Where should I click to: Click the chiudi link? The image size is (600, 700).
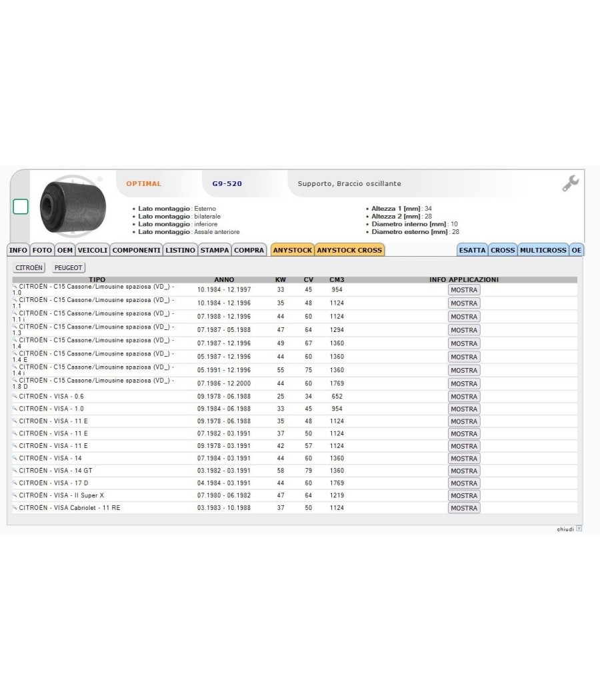coord(565,529)
